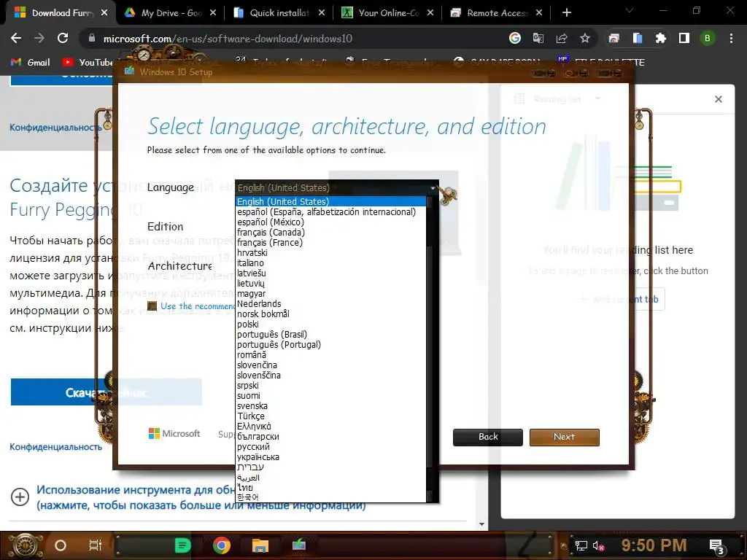Click the lower Конфиденциальность link
747x560 pixels.
55,447
